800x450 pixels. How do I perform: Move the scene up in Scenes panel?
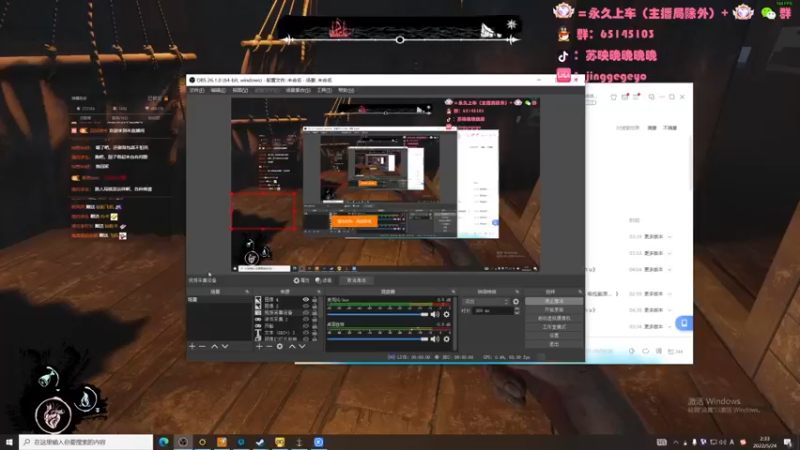tap(215, 346)
